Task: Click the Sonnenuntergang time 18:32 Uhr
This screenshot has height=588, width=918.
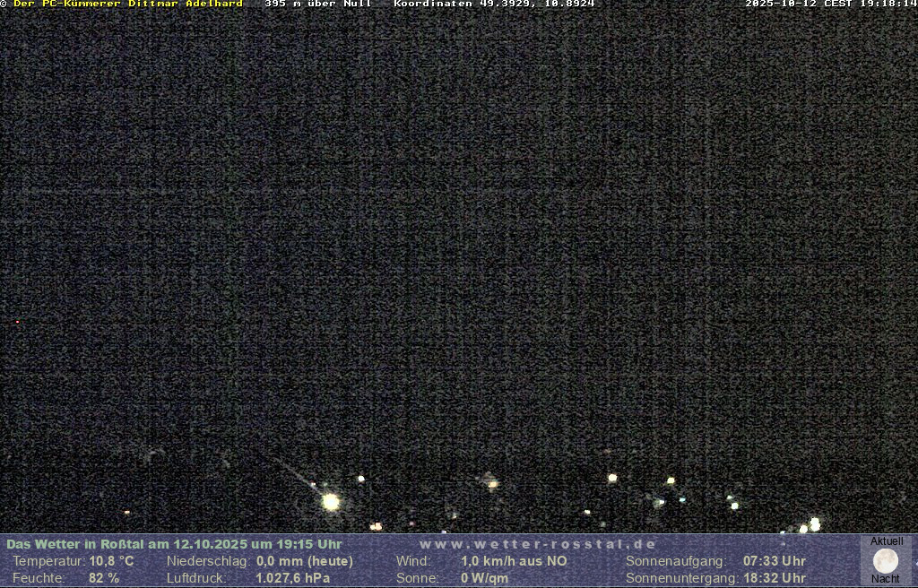Action: click(x=774, y=578)
